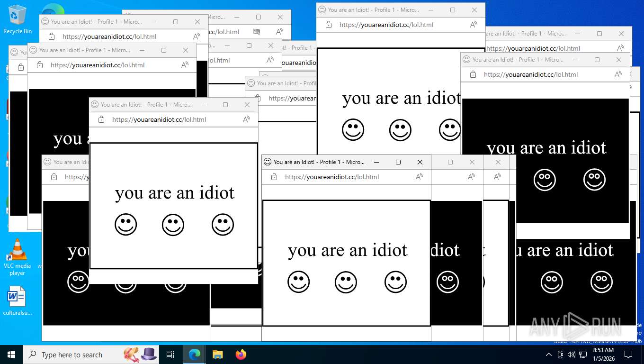
Task: Click the Meet Now tray icon
Action: tap(560, 355)
